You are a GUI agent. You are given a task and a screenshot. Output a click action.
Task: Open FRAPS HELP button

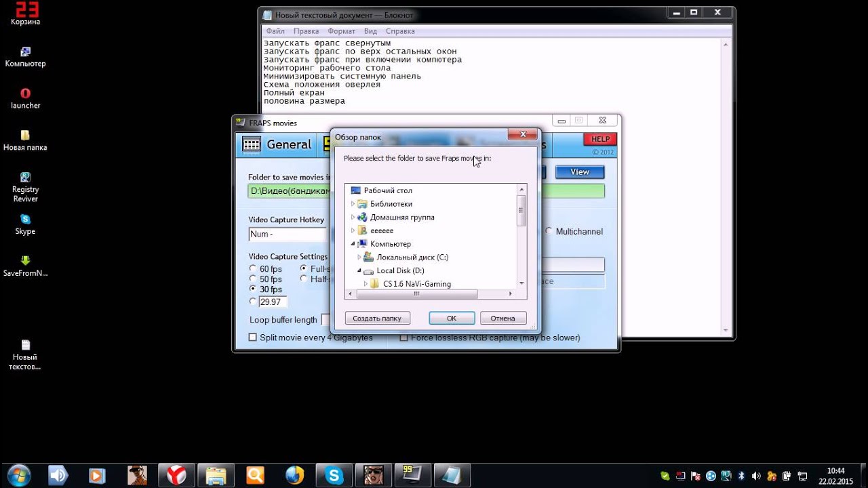[600, 139]
